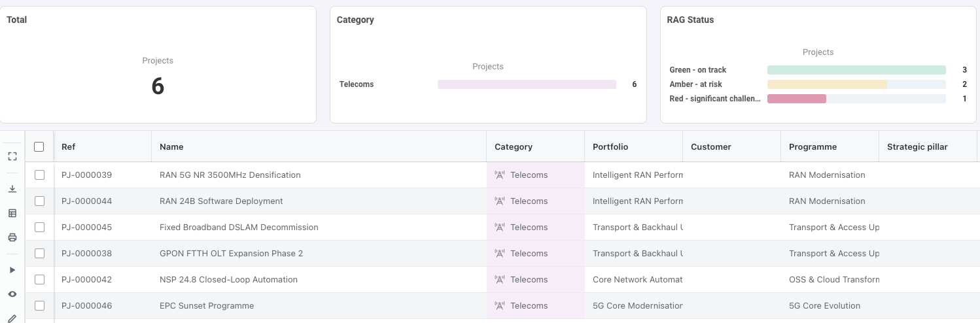This screenshot has height=323, width=980.
Task: Click the Telecoms antenna icon for PJ-0000039
Action: tap(500, 175)
